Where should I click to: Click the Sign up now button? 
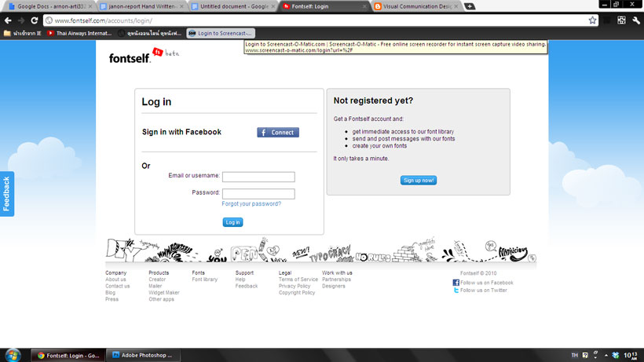tap(419, 180)
